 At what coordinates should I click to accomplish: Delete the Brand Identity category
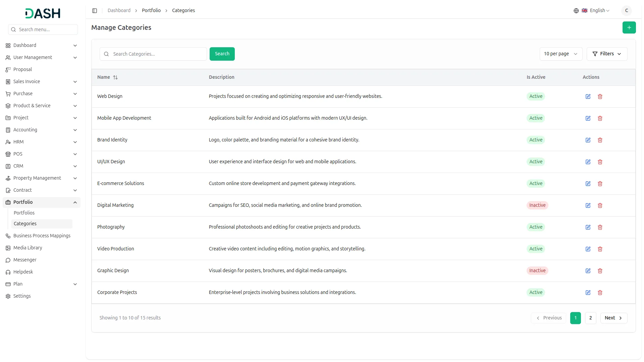click(x=600, y=140)
